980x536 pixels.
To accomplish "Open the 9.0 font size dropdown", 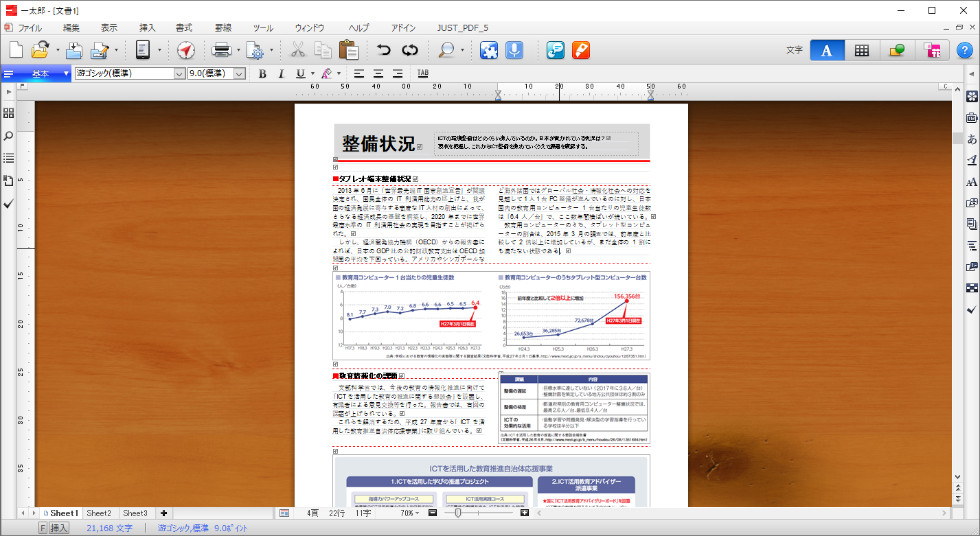I will [x=240, y=73].
